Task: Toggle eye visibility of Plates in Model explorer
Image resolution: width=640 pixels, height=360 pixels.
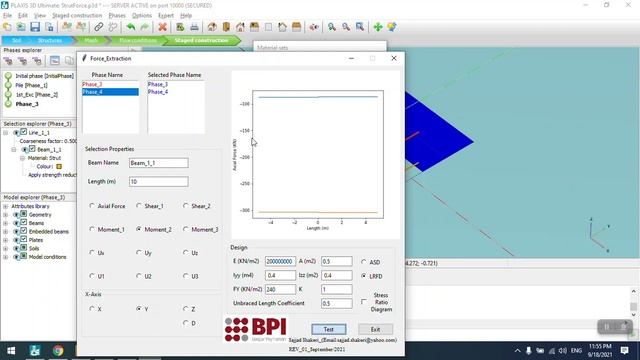Action: [x=16, y=240]
